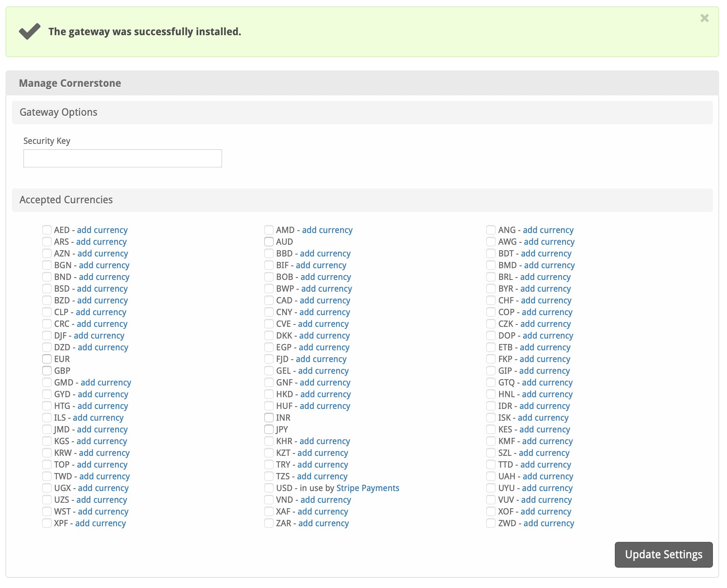Click the Security Key input field
This screenshot has height=588, width=727.
122,158
